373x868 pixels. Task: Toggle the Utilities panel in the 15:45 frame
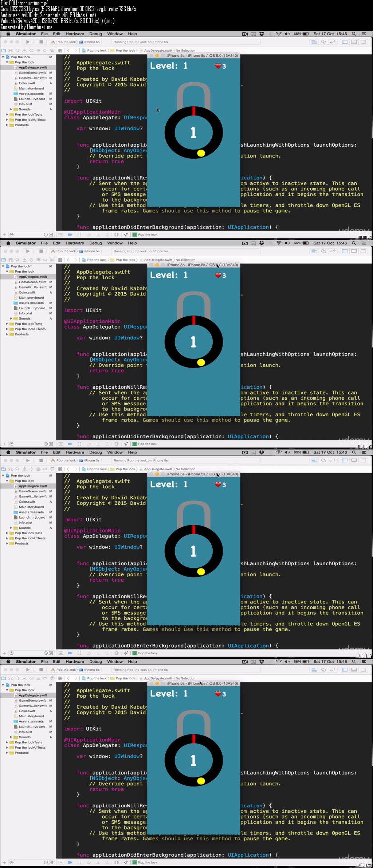pos(363,42)
